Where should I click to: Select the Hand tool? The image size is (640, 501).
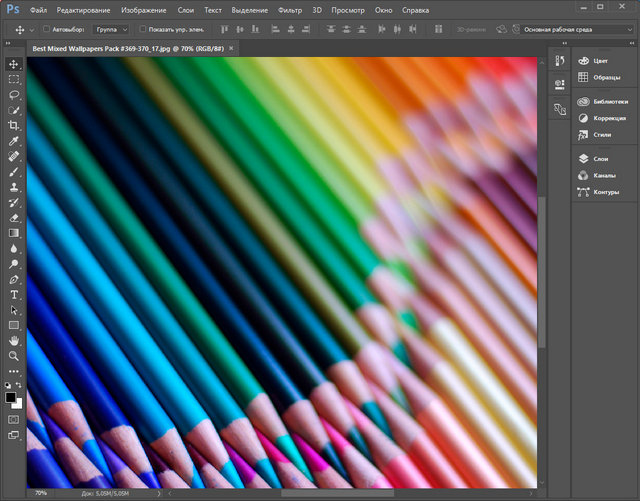[14, 340]
